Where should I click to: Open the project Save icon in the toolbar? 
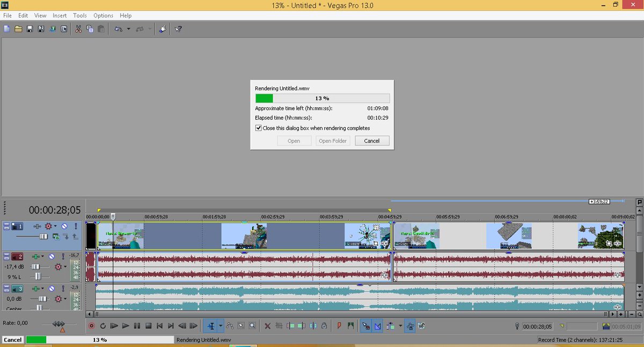tap(28, 28)
